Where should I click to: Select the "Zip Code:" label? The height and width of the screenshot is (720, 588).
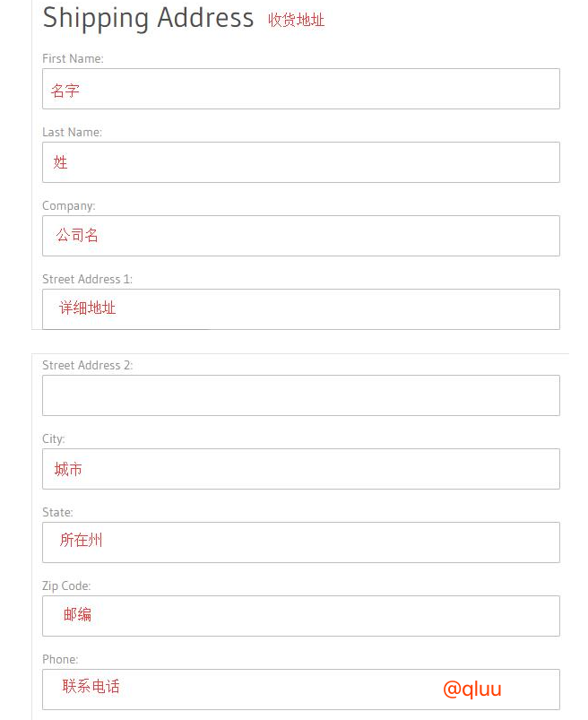66,586
